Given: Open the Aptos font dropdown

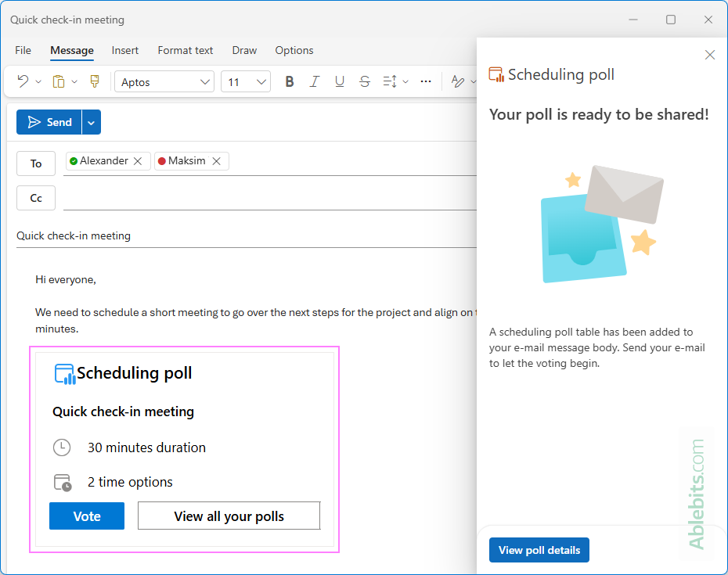Looking at the screenshot, I should pyautogui.click(x=164, y=81).
